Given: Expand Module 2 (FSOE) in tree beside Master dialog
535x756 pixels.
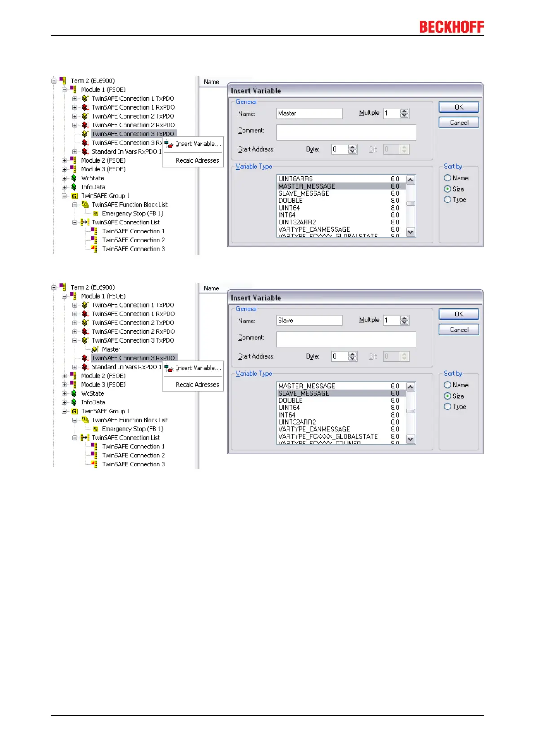Looking at the screenshot, I should (64, 160).
